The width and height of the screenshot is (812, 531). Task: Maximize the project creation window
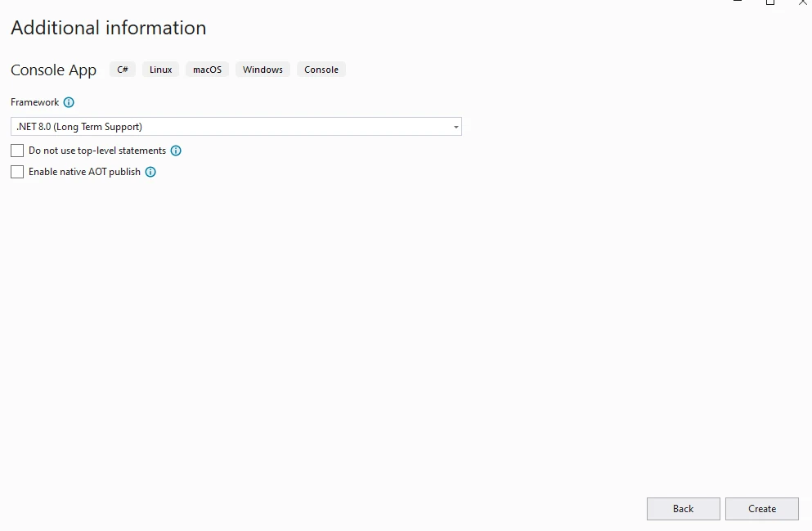770,2
